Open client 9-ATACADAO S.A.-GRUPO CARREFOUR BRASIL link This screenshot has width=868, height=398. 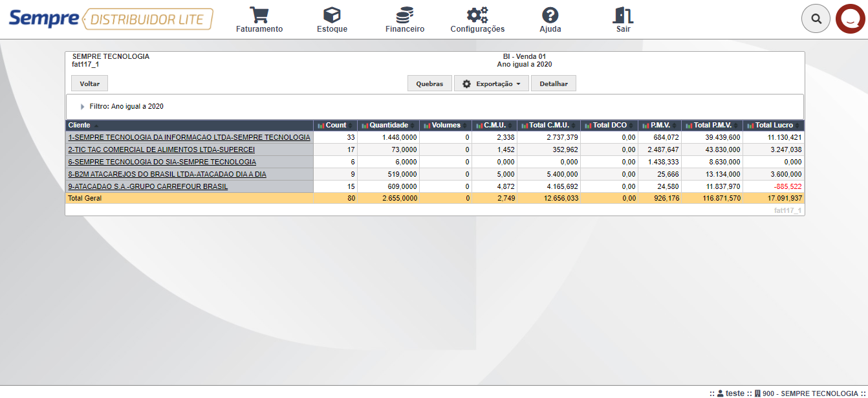click(x=148, y=186)
